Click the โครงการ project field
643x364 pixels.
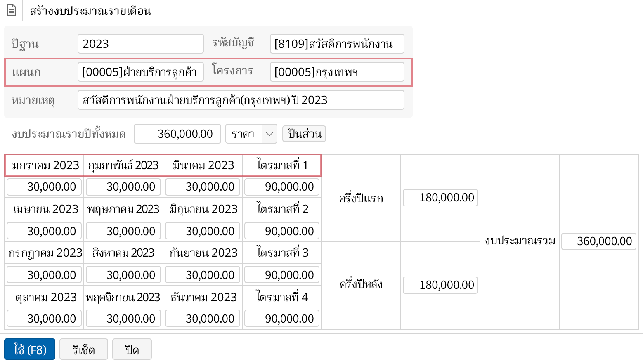pyautogui.click(x=337, y=72)
